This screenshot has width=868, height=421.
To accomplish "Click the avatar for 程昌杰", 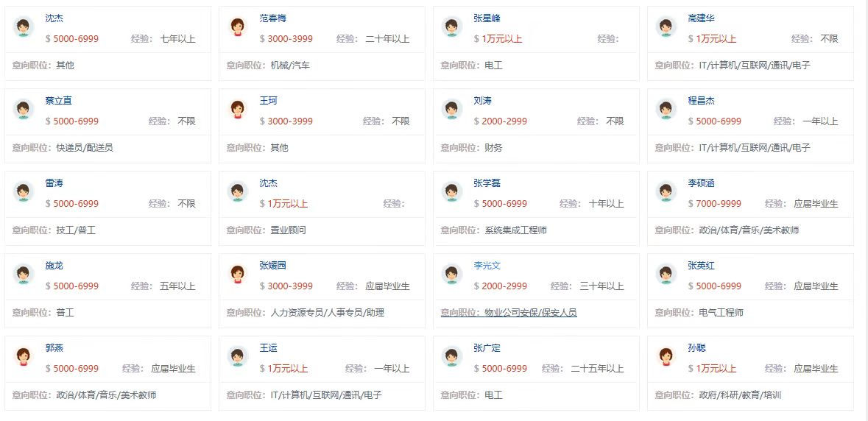I will click(666, 110).
